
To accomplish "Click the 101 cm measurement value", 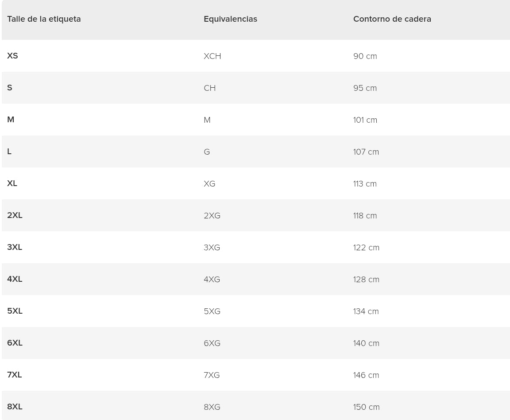I will point(365,120).
